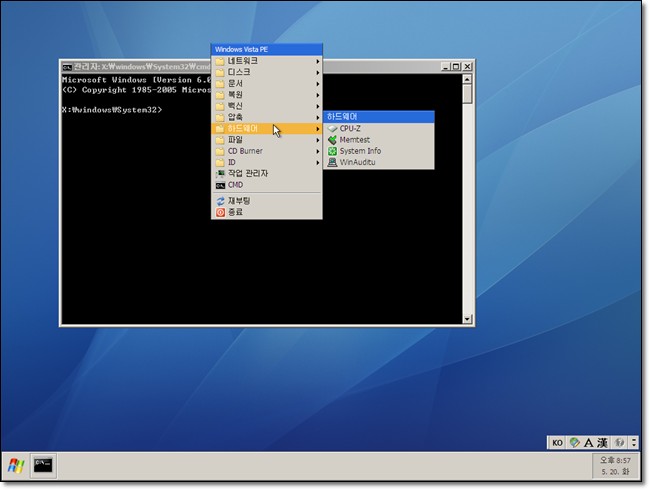Viewport: 650px width, 490px height.
Task: Expand the 디스크 submenu arrow
Action: (x=318, y=73)
